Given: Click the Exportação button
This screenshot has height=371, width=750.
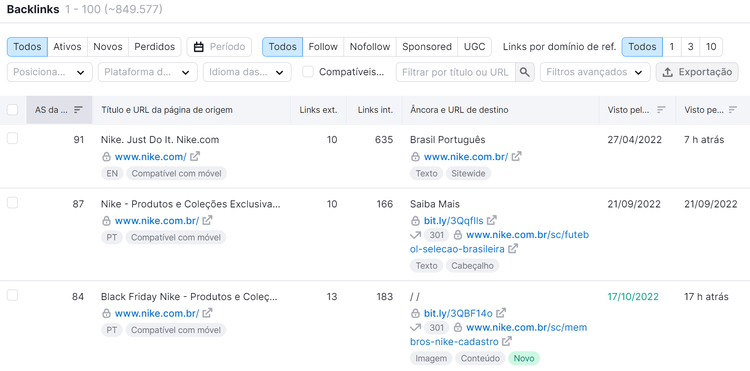Looking at the screenshot, I should (x=697, y=72).
